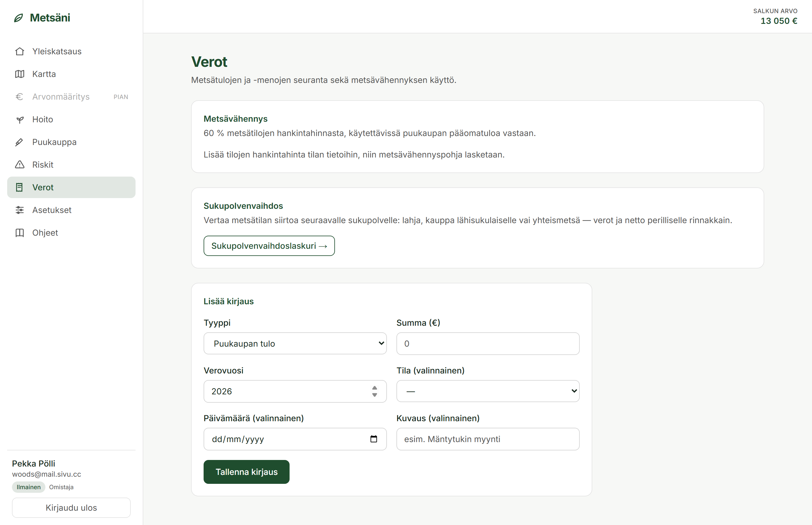812x525 pixels.
Task: Increase the Verovuosi year with the up arrow
Action: click(375, 388)
